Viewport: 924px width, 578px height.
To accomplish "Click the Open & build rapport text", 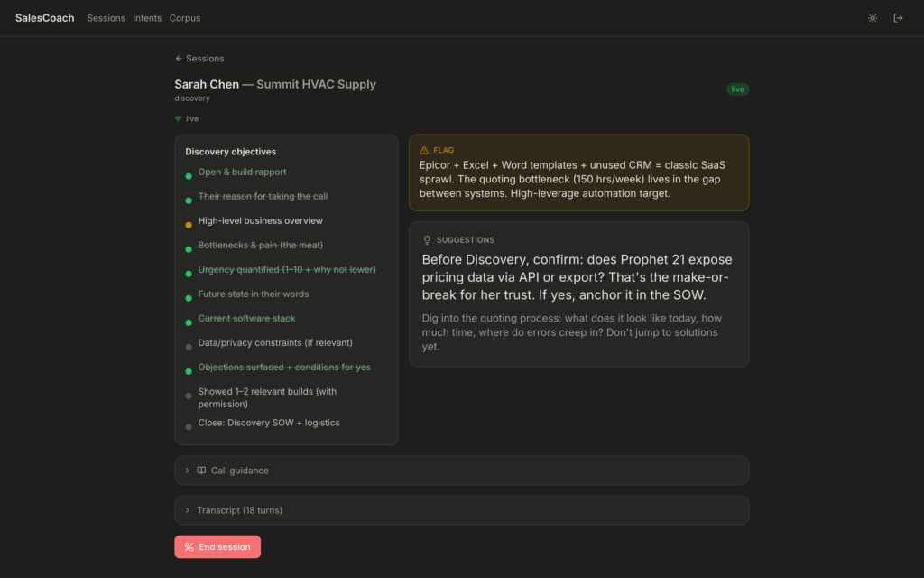I will (x=242, y=172).
